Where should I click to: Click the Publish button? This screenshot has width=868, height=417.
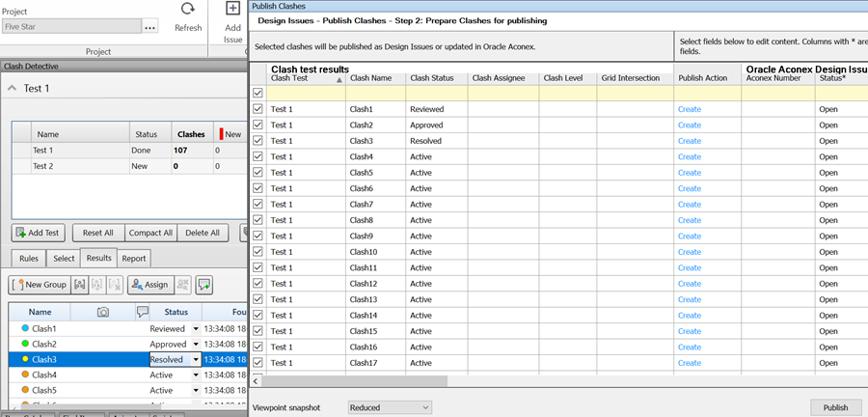click(x=835, y=407)
